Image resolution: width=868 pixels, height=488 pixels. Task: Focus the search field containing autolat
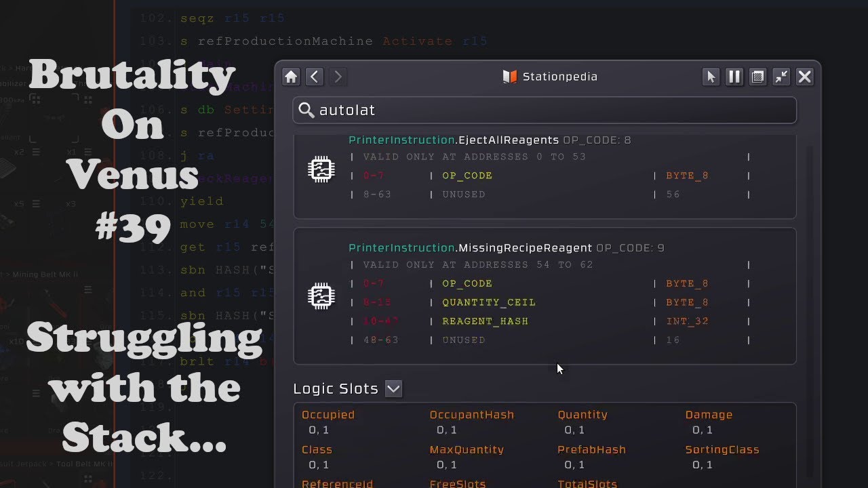click(x=545, y=110)
